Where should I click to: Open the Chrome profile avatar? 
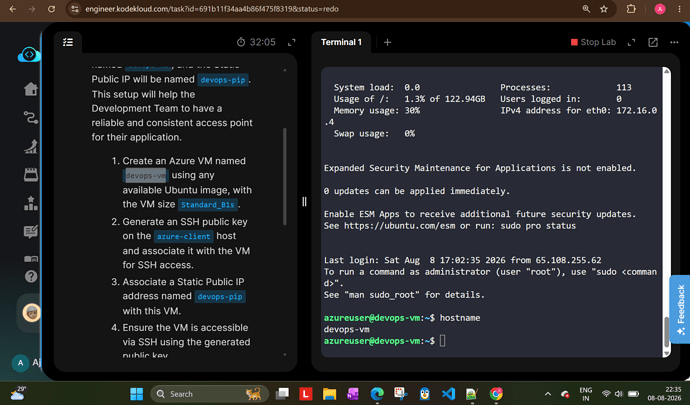click(660, 9)
